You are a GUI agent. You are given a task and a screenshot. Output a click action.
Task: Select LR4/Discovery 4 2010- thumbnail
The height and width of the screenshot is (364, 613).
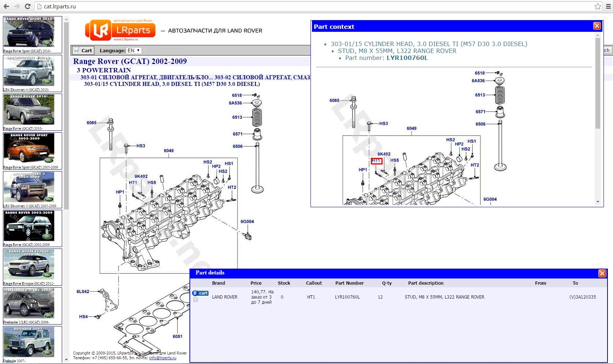point(33,73)
